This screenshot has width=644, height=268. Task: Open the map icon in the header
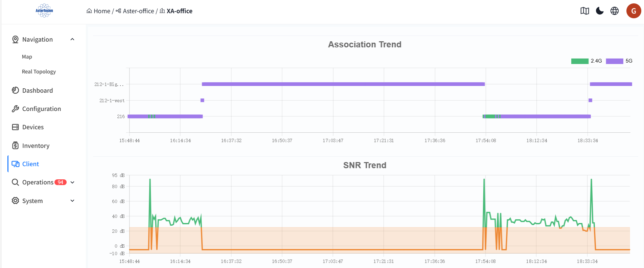click(584, 11)
